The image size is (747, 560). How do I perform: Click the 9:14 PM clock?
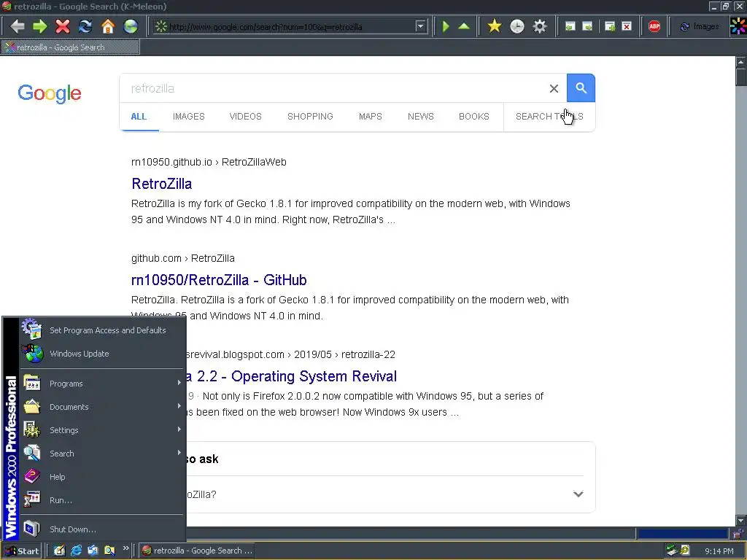coord(719,551)
